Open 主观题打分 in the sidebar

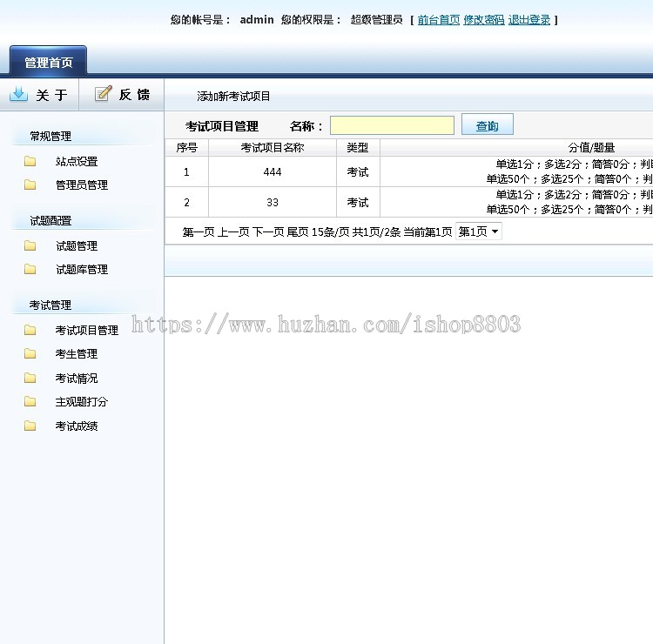click(x=82, y=402)
